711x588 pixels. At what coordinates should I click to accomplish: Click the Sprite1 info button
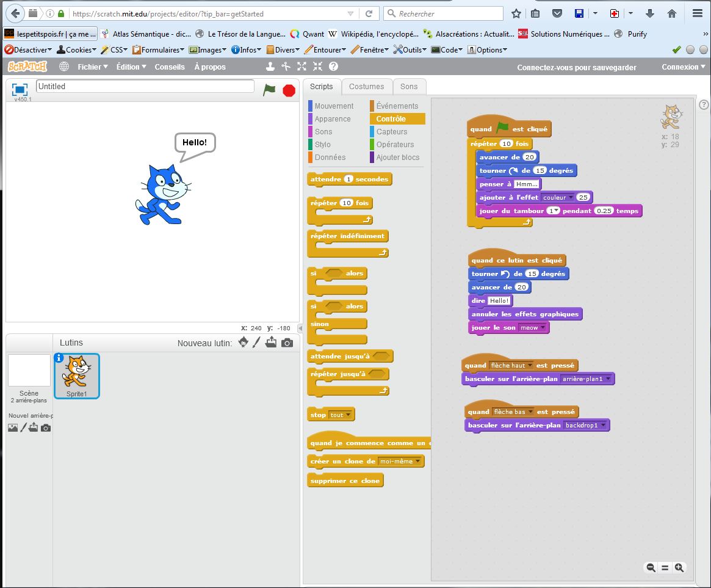coord(59,358)
